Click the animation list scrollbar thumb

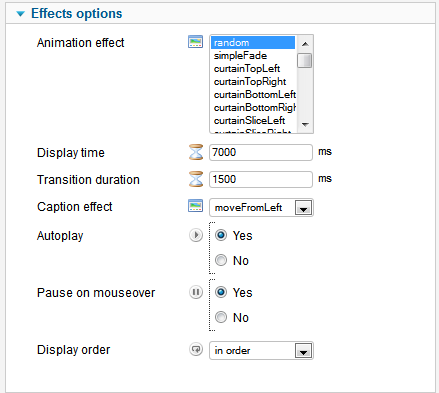304,61
